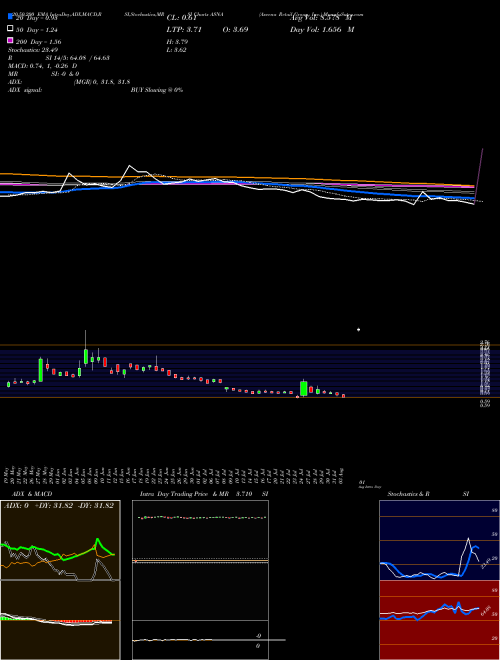Viewport: 500px width, 660px height.
Task: Click the 'Stochastics & R' panel title
Action: 409,494
